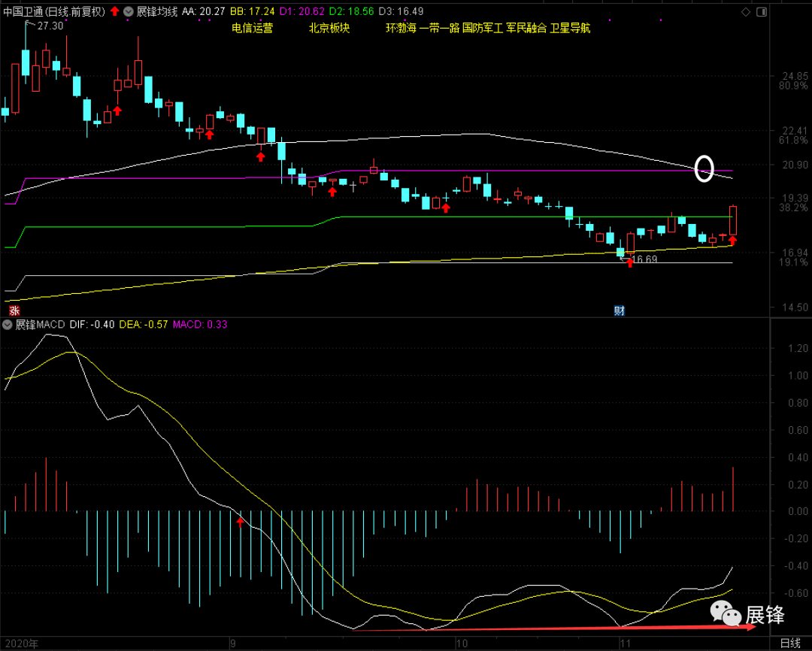The height and width of the screenshot is (651, 812).
Task: Click the AA: 20.27 value
Action: (x=204, y=11)
